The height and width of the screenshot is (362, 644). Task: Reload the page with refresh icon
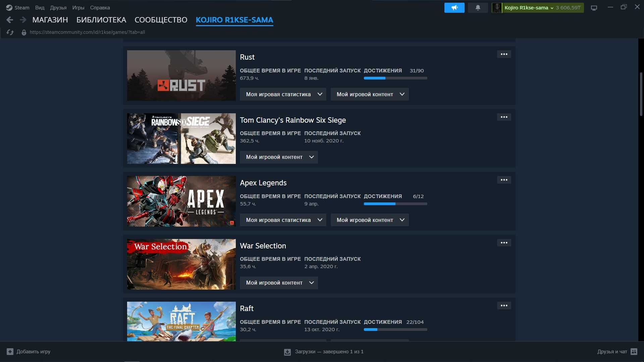(10, 32)
